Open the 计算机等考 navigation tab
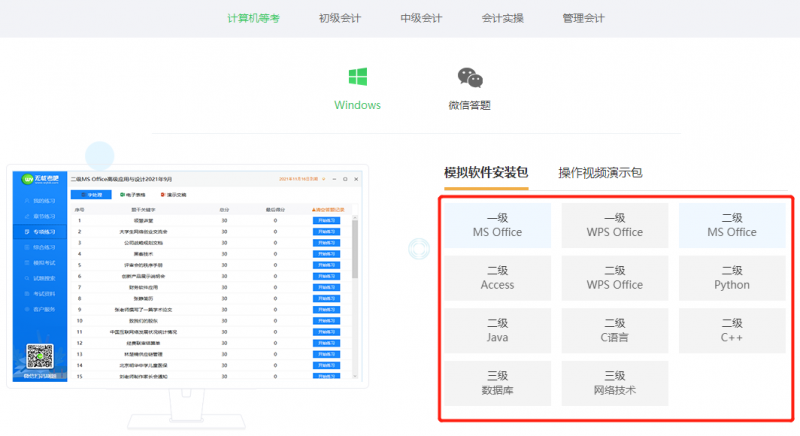 pyautogui.click(x=253, y=18)
